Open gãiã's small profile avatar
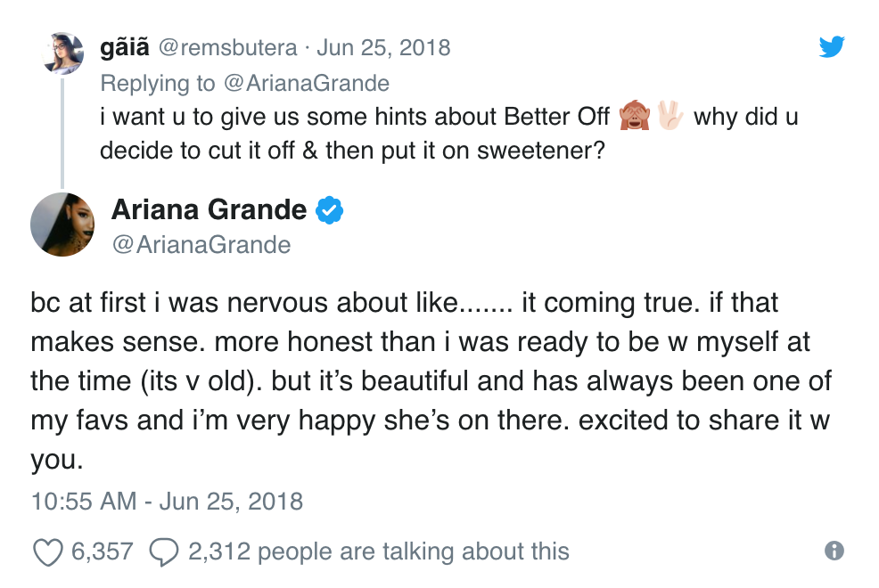The height and width of the screenshot is (588, 879). click(x=63, y=54)
